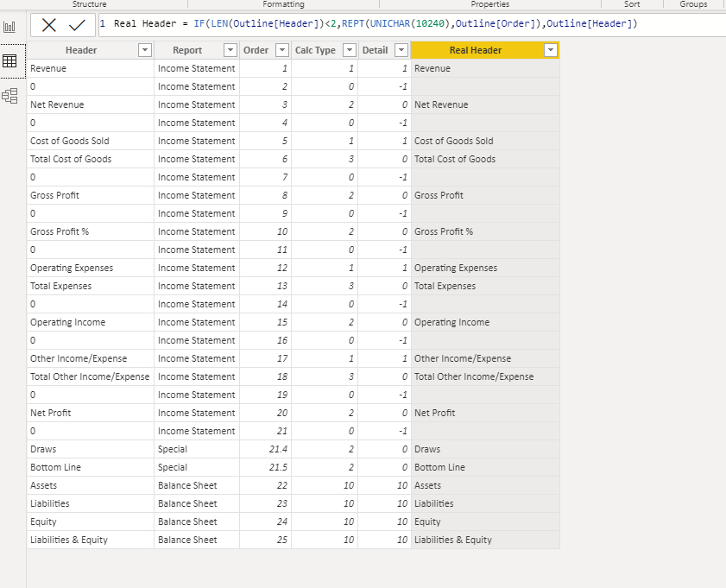Select Total Other Income/Expense header cell
The width and height of the screenshot is (726, 588).
(x=91, y=376)
